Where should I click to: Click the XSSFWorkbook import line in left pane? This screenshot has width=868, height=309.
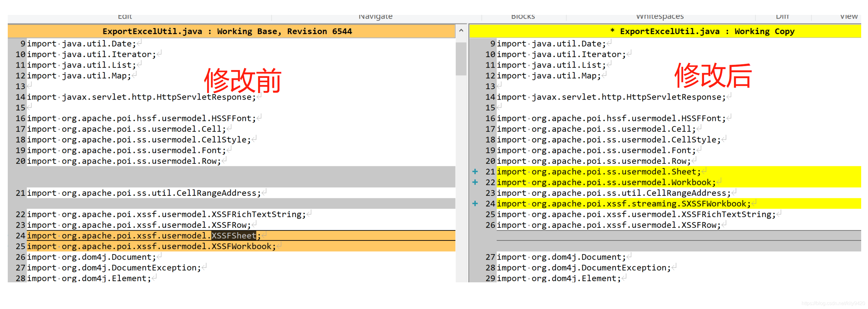(x=241, y=246)
